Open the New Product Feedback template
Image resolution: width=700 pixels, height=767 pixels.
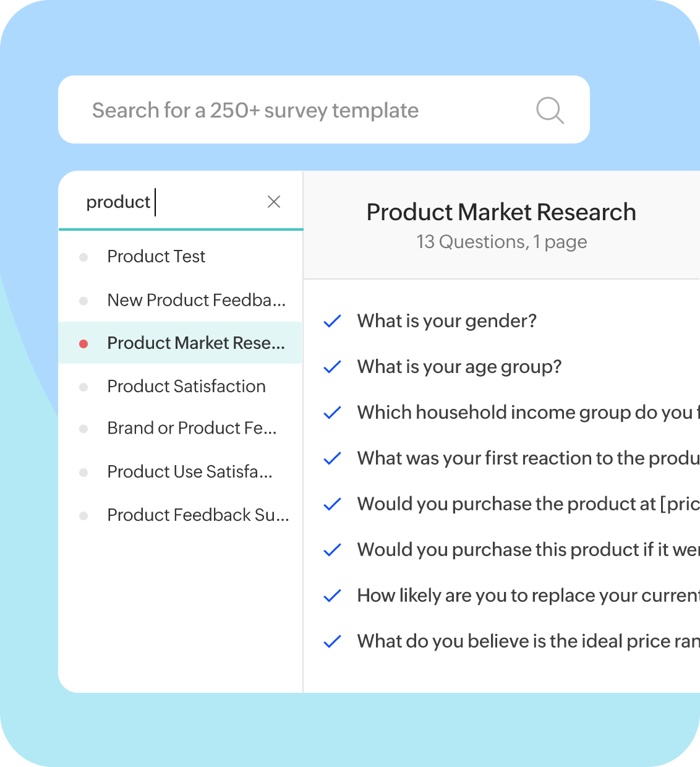pyautogui.click(x=196, y=301)
